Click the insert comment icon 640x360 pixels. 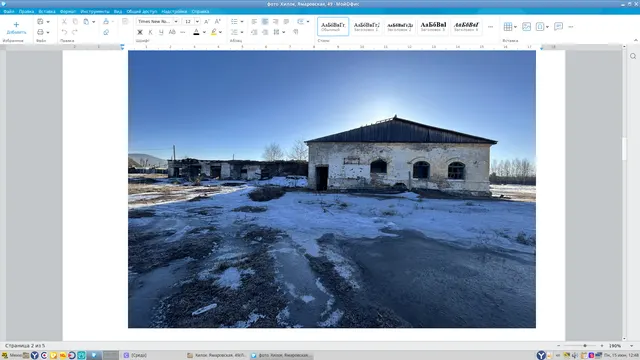558,27
